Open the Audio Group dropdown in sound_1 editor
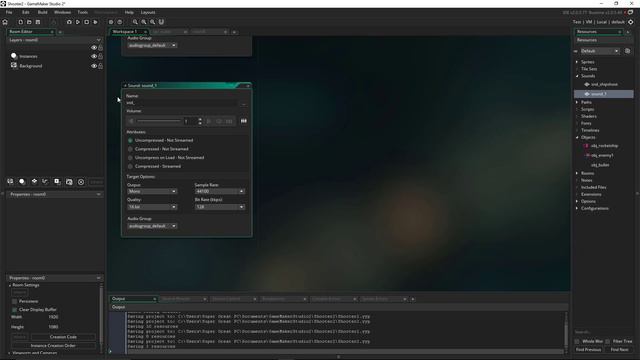 tap(152, 226)
